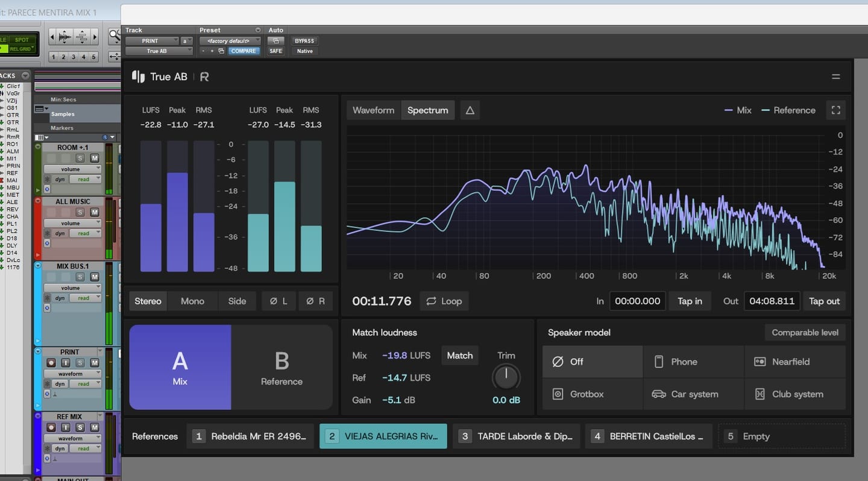This screenshot has width=868, height=481.
Task: Click the Pro Tools zoomer magnifier tool
Action: click(x=114, y=37)
